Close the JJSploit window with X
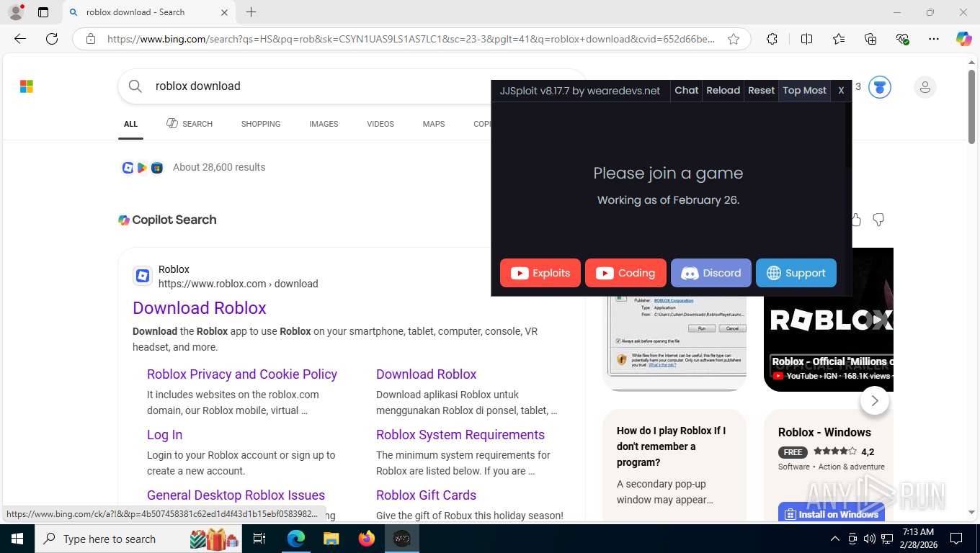 [x=841, y=90]
